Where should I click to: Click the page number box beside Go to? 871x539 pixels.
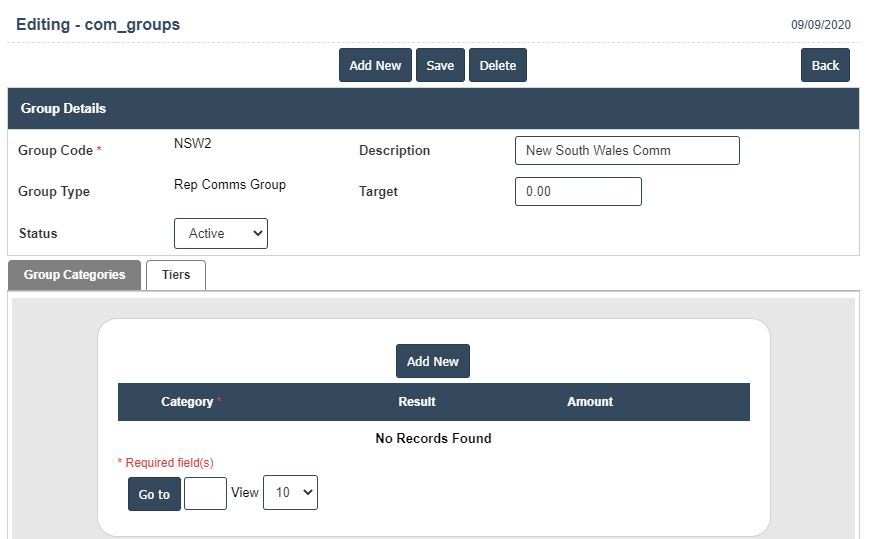(x=205, y=494)
